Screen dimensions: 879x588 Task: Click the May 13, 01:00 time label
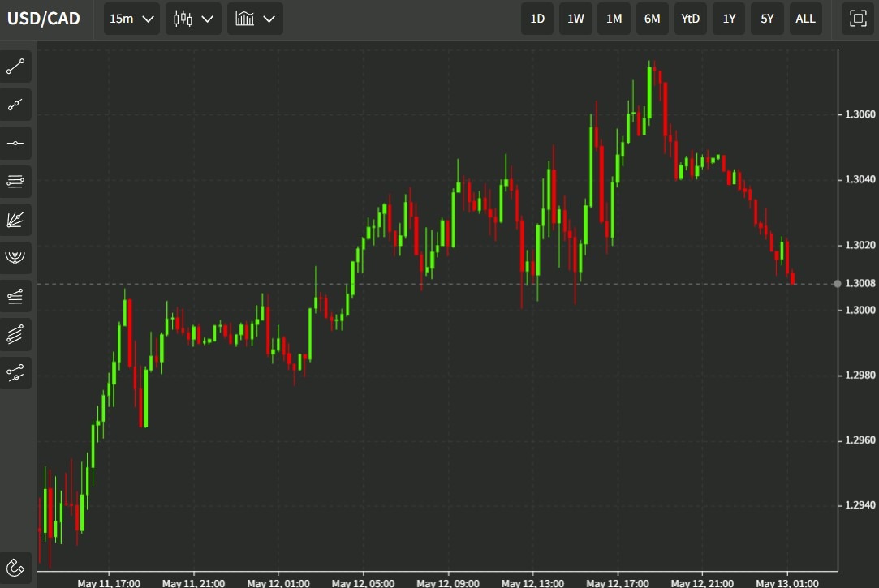(x=787, y=583)
